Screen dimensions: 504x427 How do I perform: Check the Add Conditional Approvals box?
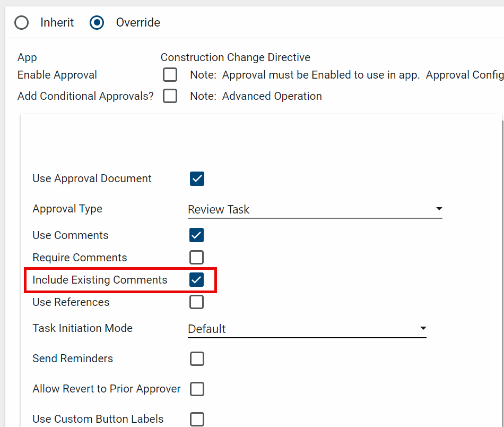tap(170, 96)
